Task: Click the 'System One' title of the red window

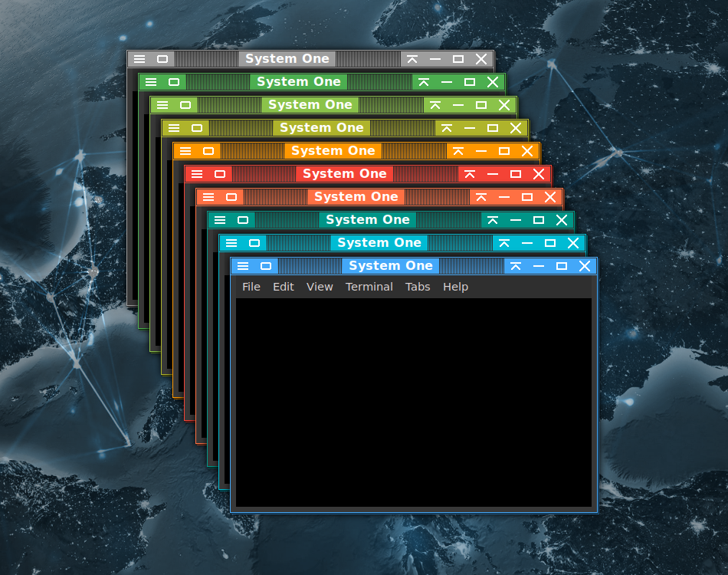Action: (345, 174)
